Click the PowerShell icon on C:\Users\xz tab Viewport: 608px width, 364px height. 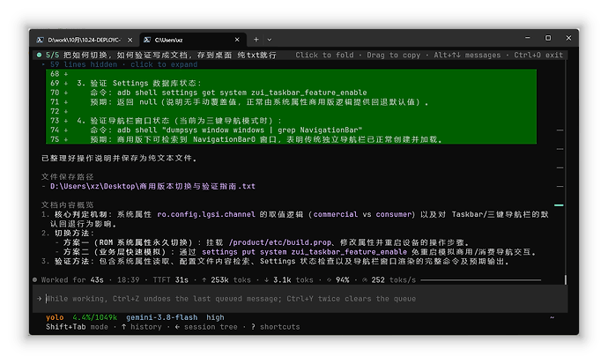(147, 40)
